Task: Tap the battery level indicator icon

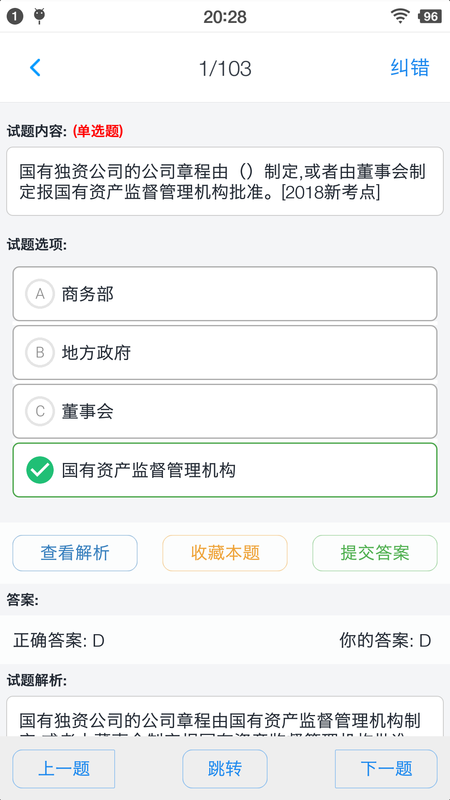Action: click(x=430, y=16)
